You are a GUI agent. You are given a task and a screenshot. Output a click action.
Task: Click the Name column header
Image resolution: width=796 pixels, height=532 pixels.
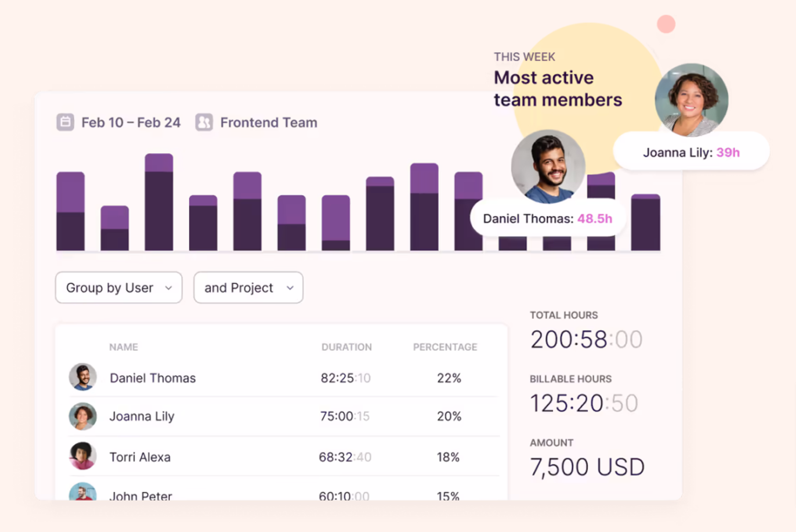pos(123,347)
